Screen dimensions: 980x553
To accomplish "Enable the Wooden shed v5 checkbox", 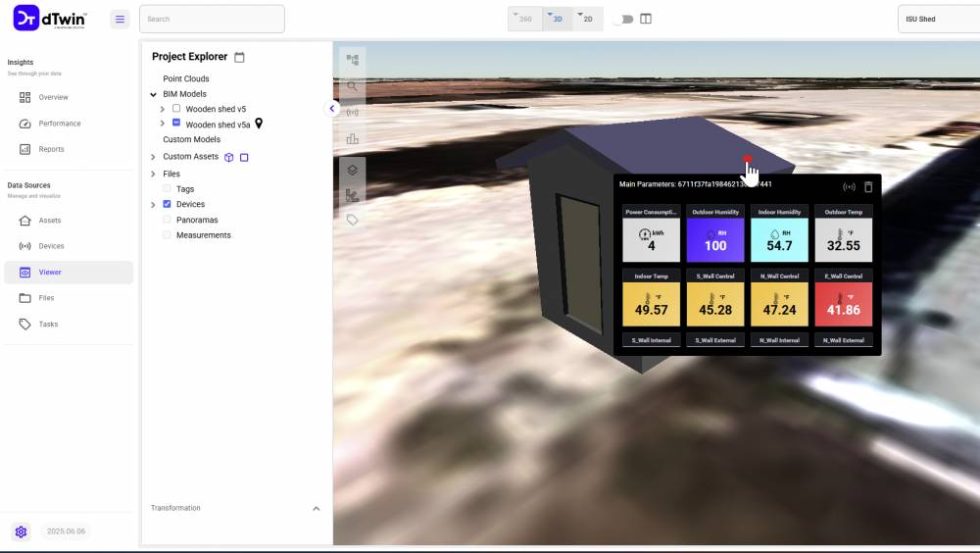I will click(x=176, y=109).
